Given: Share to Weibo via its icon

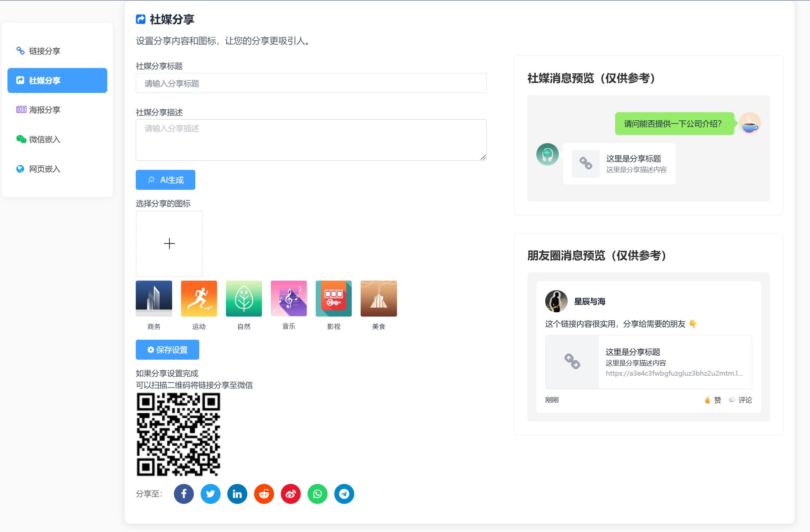Looking at the screenshot, I should (290, 494).
